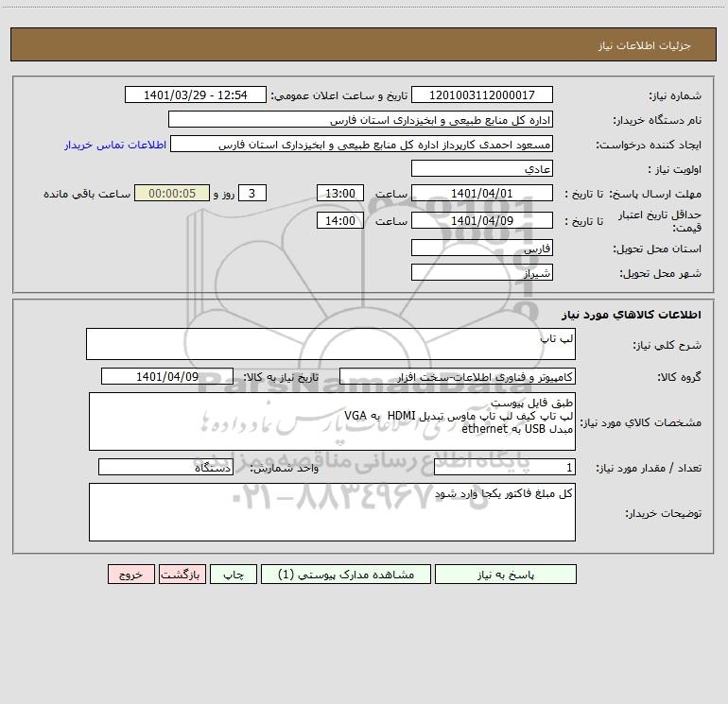
Task: Click the delivery province field 'فارس'
Action: tap(482, 248)
